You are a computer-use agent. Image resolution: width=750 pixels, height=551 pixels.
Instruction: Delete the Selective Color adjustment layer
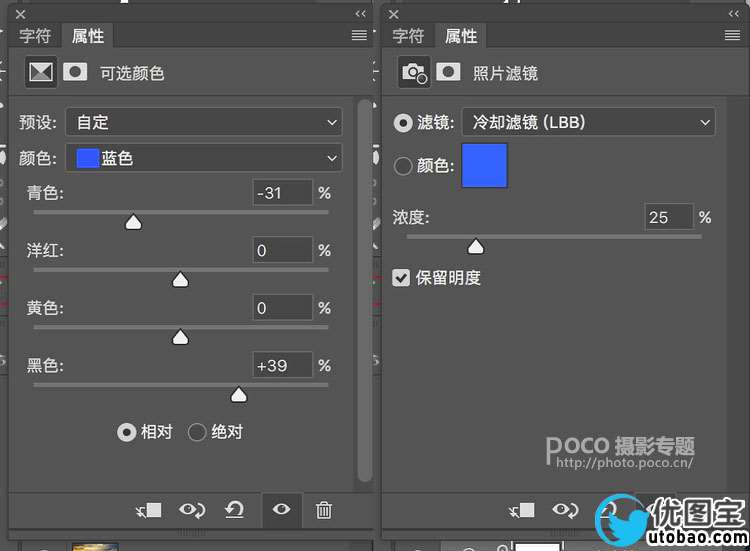pos(323,510)
